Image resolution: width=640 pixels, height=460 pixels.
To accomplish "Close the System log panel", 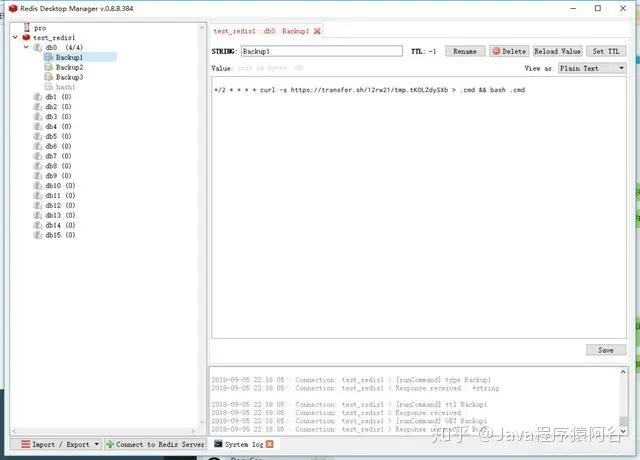I will tap(269, 444).
